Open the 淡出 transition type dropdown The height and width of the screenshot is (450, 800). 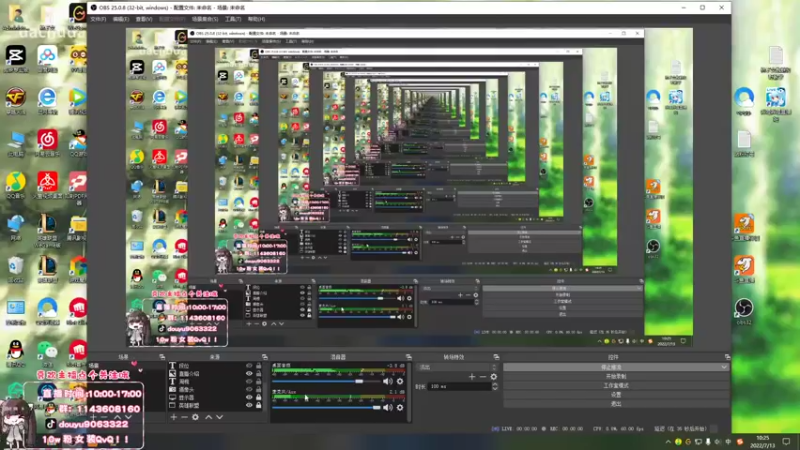click(458, 367)
